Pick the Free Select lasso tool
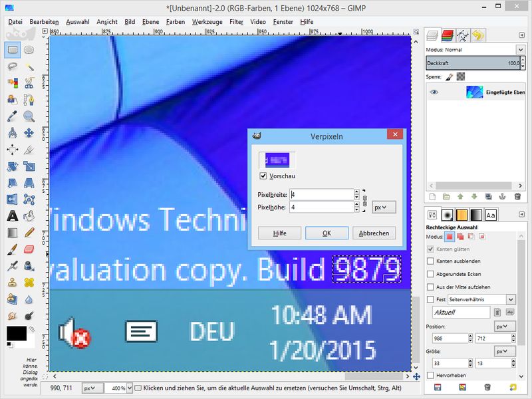 (13, 66)
